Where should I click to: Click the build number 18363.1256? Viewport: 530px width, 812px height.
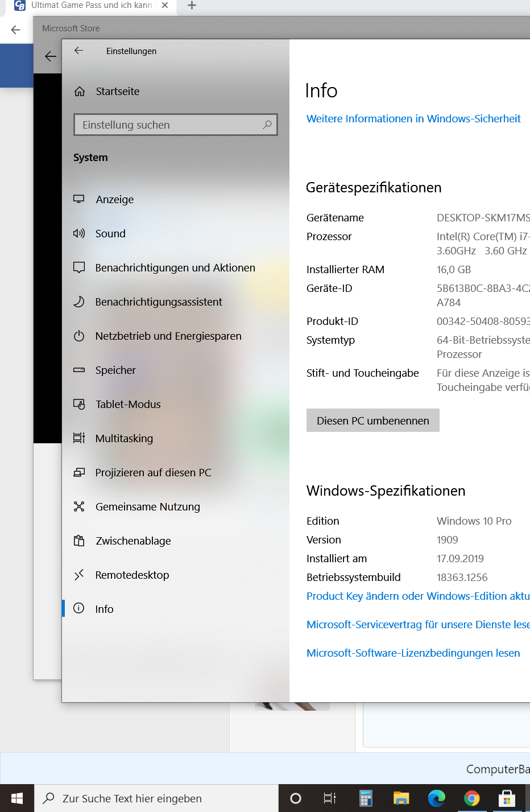(462, 577)
